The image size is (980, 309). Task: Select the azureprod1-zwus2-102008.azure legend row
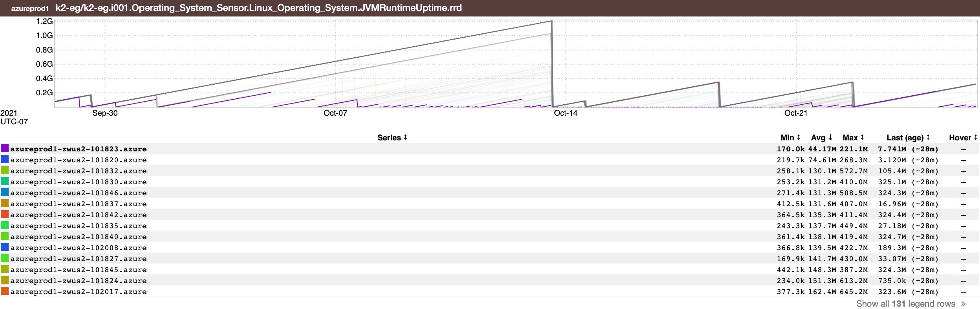point(79,248)
